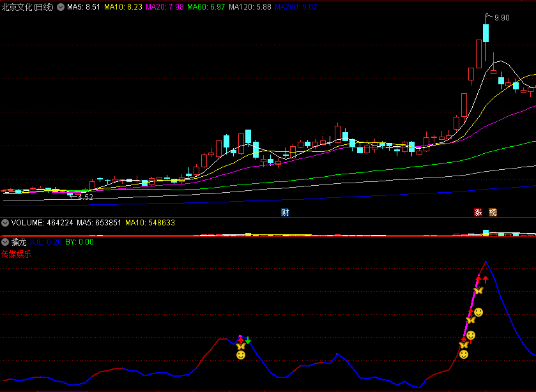Click the 榜 marker on the chart
The width and height of the screenshot is (536, 392).
[x=493, y=212]
